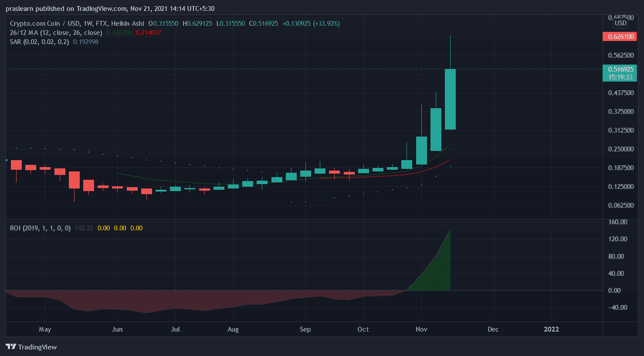Open the USD currency selector on price axis
Viewport: 644px width, 356px height.
pyautogui.click(x=620, y=23)
